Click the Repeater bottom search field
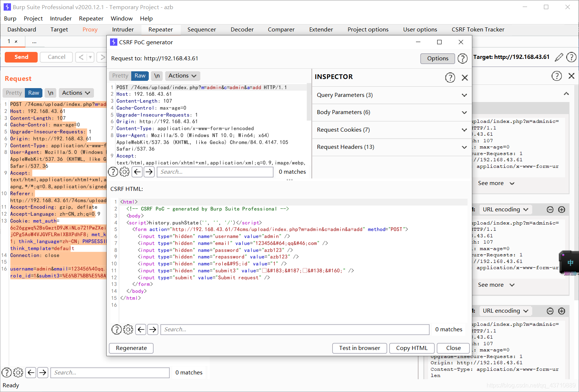Image resolution: width=579 pixels, height=392 pixels. point(110,373)
